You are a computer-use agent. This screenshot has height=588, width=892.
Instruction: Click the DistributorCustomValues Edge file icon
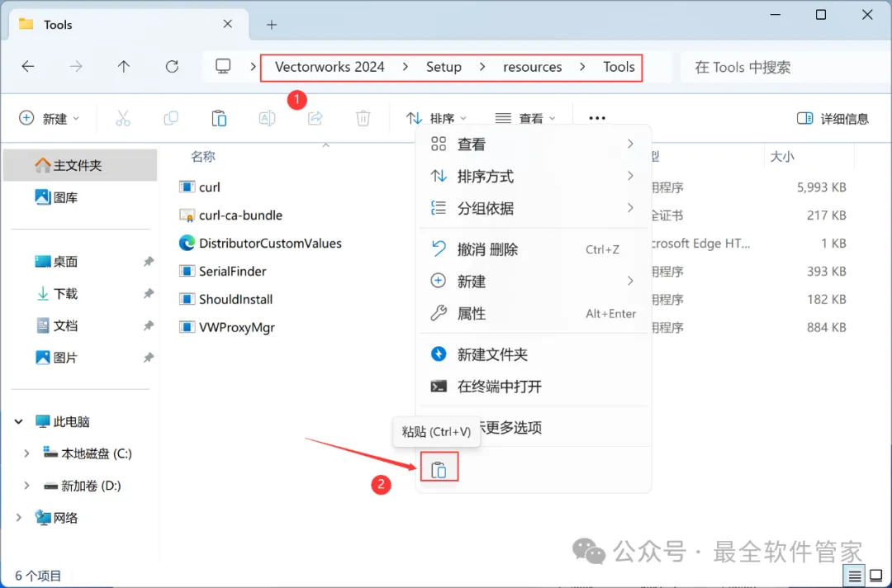click(187, 244)
